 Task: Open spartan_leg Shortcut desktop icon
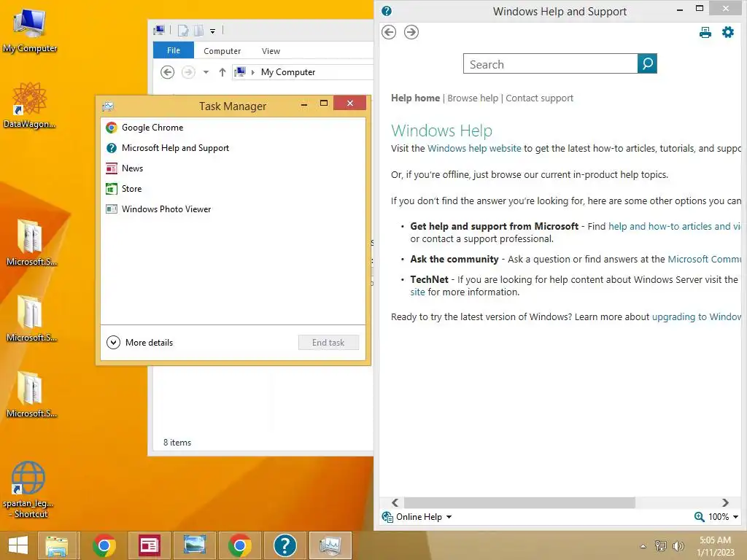28,489
